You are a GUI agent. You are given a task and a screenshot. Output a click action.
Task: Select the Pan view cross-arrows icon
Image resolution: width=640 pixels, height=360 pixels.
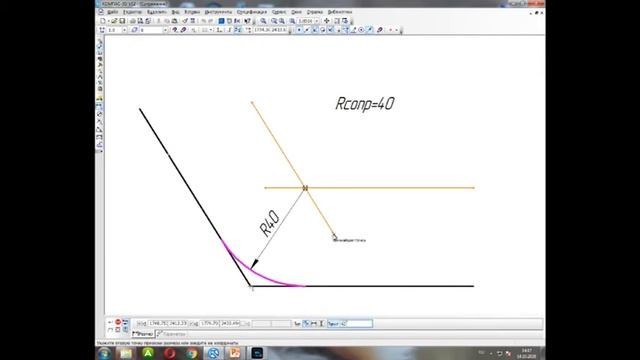click(327, 21)
